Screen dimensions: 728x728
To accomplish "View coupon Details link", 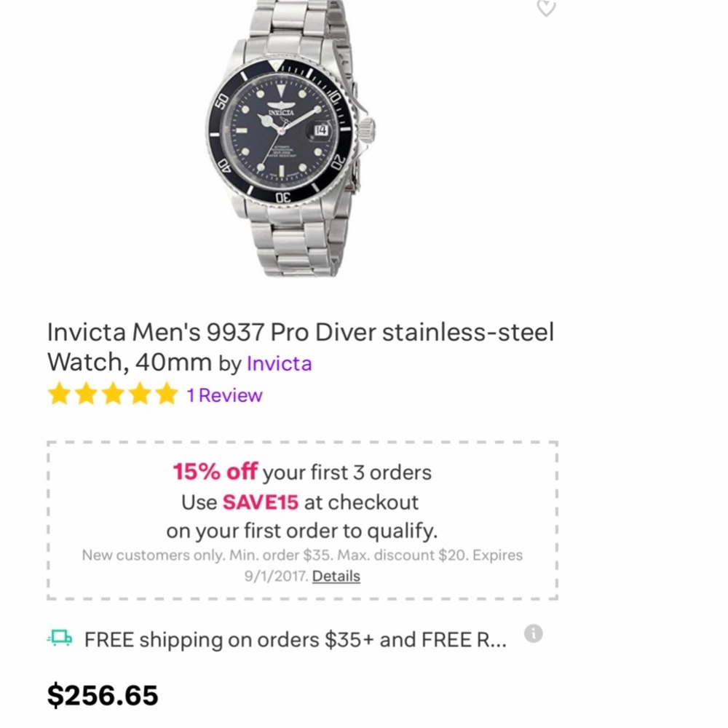I will (336, 576).
